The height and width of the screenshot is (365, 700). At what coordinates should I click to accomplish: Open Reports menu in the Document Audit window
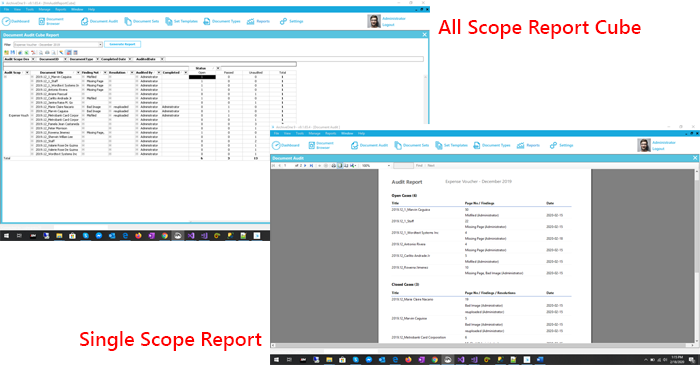pos(331,133)
